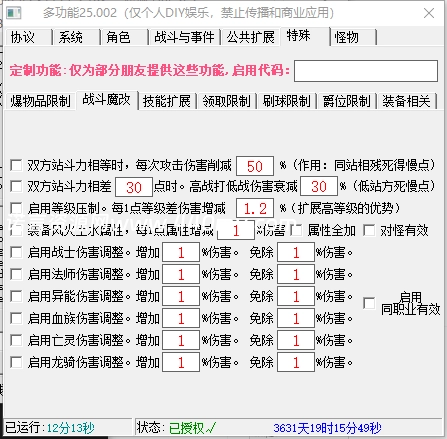This screenshot has width=447, height=439.
Task: Toggle 启用同职业有效 checkbox
Action: [369, 303]
